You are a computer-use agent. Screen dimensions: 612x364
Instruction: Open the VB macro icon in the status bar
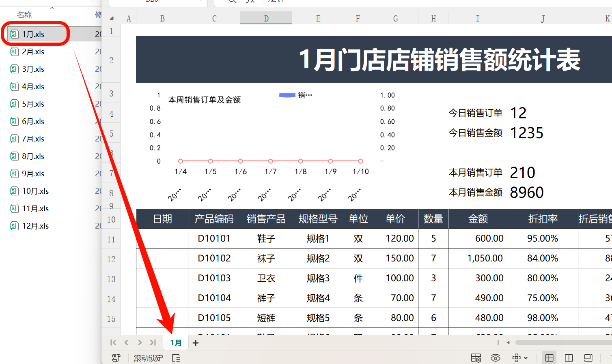pos(116,358)
